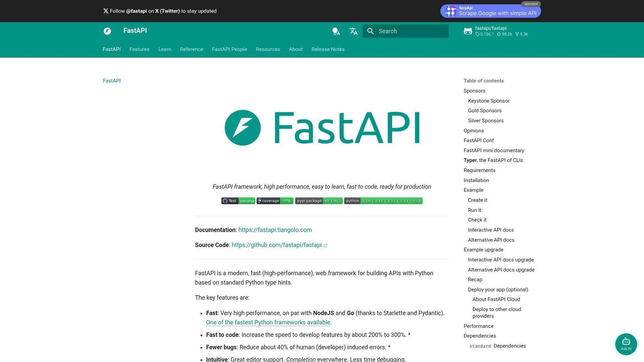The image size is (644, 362).
Task: Open the Release Notes tab
Action: (x=328, y=49)
